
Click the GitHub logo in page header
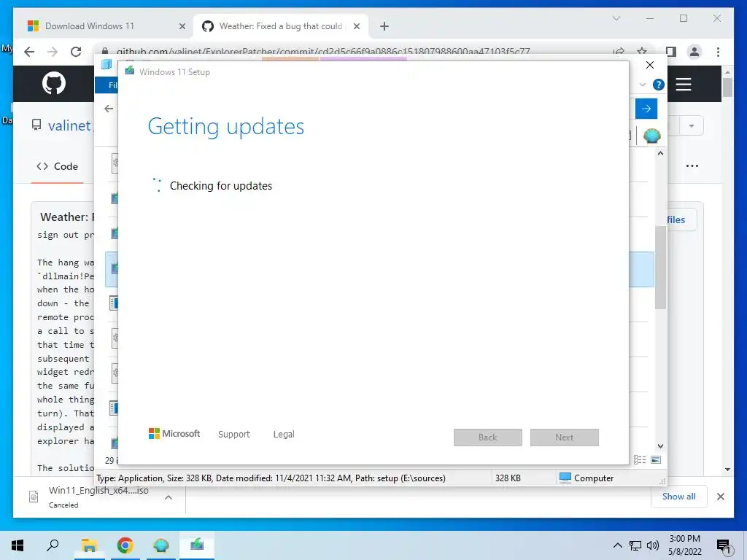(x=54, y=83)
